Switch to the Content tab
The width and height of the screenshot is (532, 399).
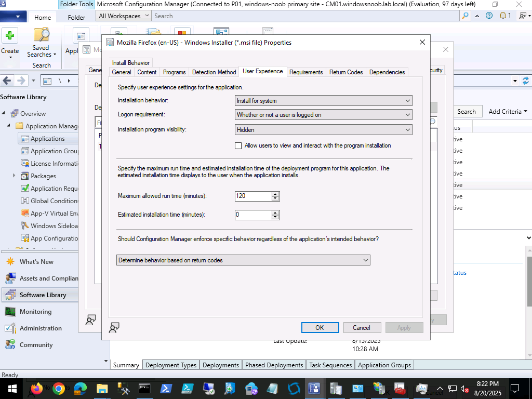[147, 72]
